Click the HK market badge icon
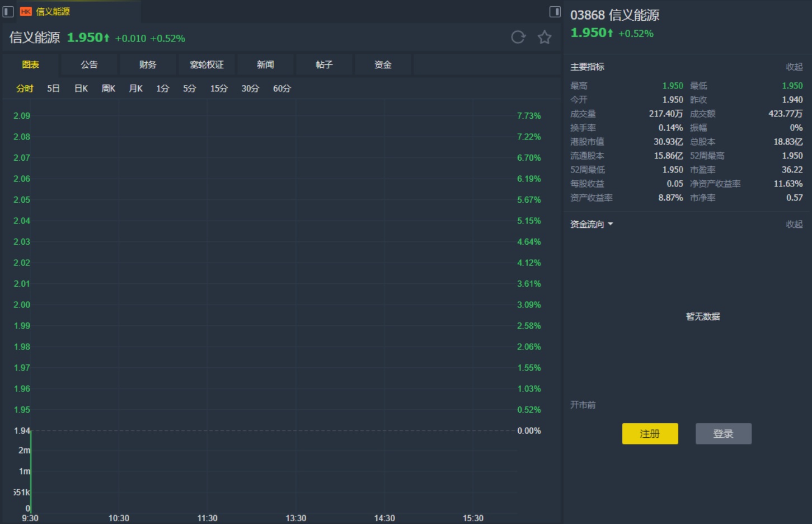The width and height of the screenshot is (812, 524). point(26,11)
